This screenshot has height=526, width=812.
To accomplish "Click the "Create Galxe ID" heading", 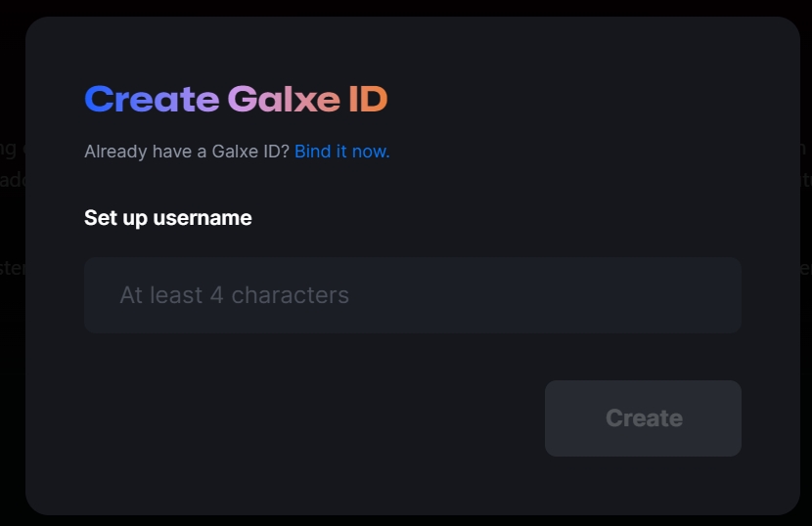I will pyautogui.click(x=236, y=100).
